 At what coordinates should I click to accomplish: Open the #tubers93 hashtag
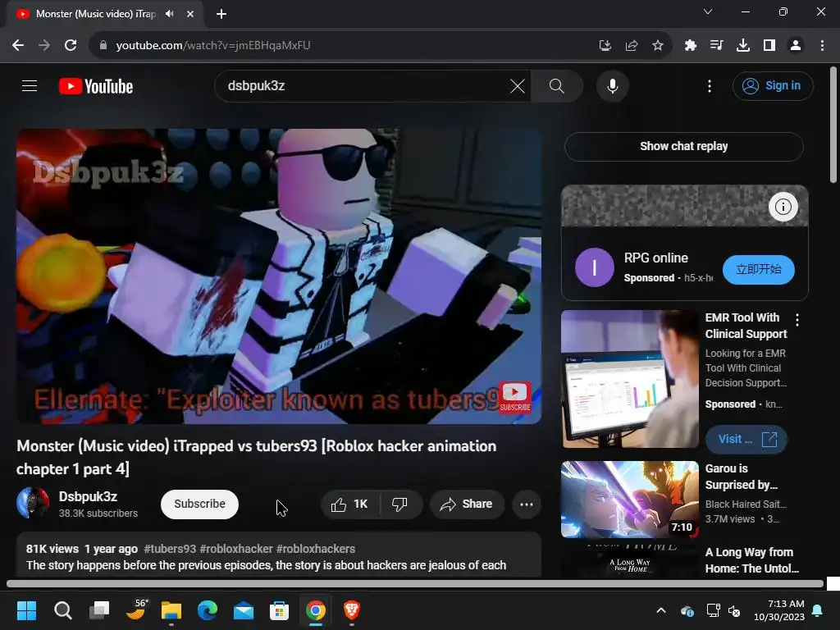point(170,549)
